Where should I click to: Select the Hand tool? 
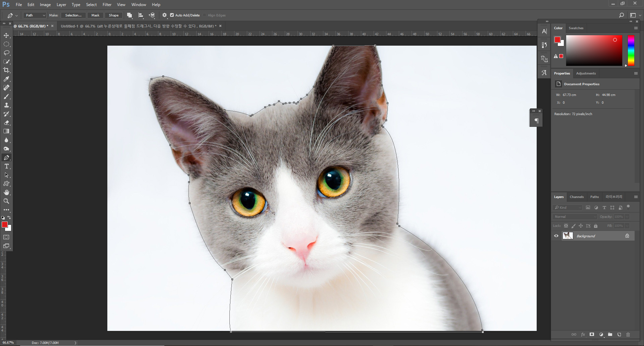coord(6,192)
